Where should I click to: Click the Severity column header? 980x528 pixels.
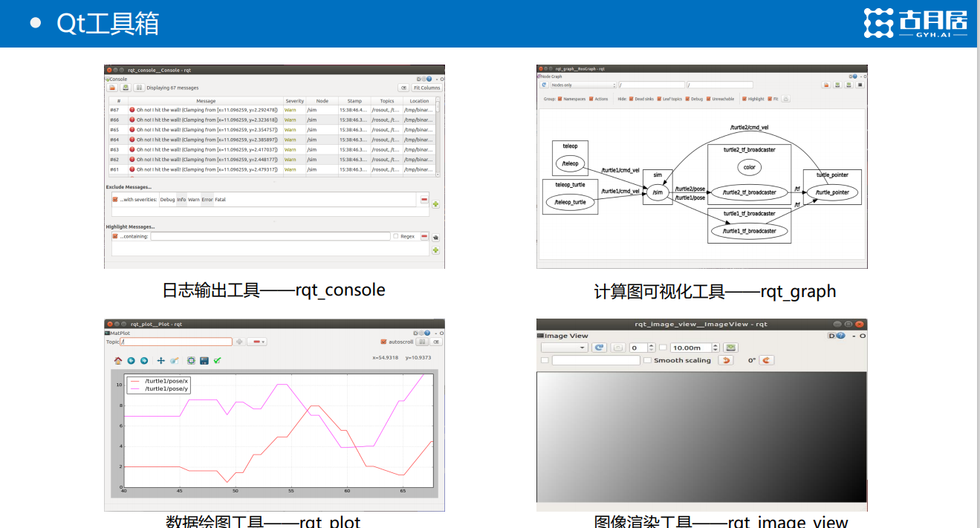295,101
